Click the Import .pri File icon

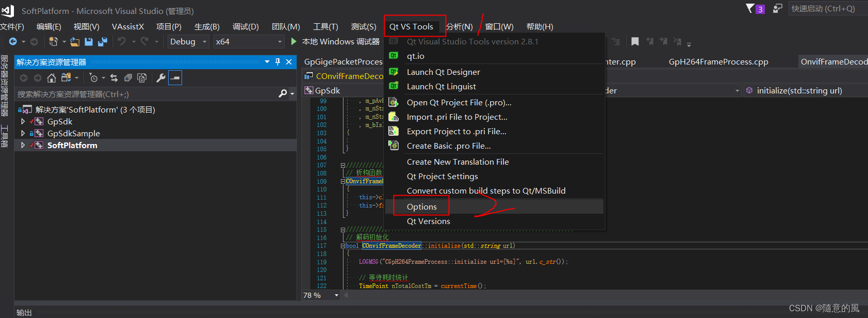[394, 117]
